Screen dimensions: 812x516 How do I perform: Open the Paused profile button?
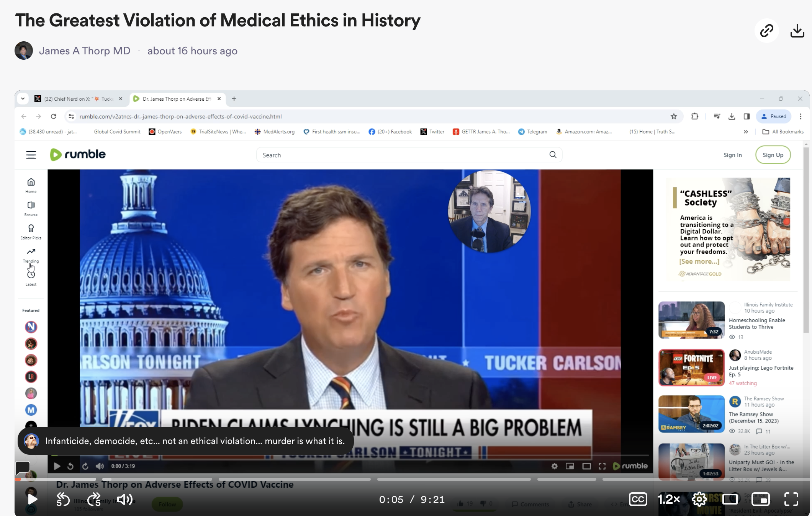pos(774,116)
